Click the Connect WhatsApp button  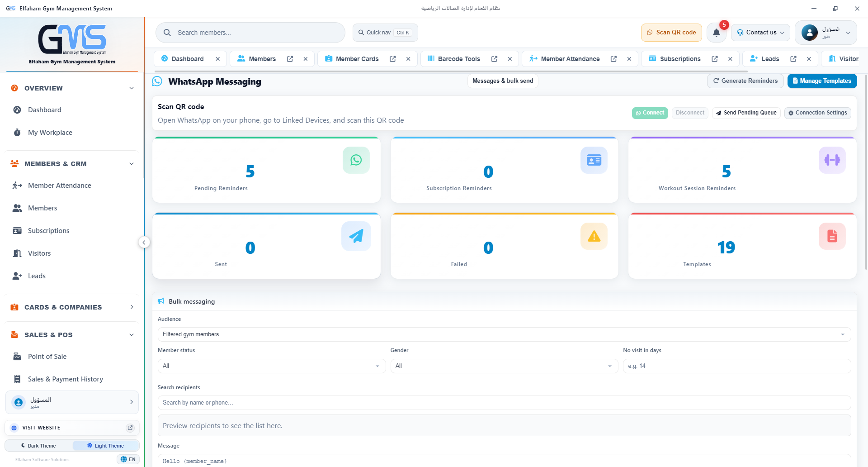click(650, 113)
